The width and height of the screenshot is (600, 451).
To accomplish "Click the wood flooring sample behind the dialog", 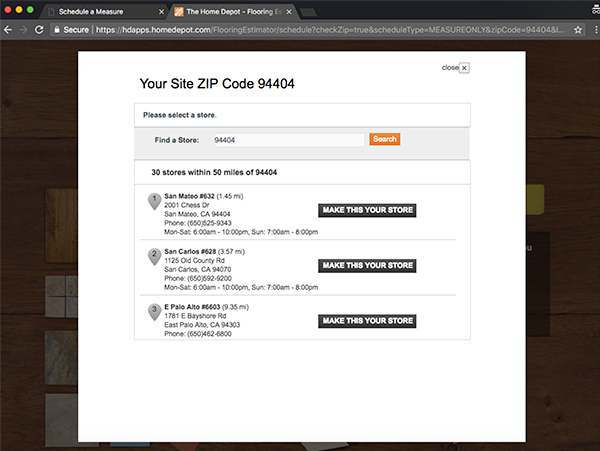I will tap(62, 226).
